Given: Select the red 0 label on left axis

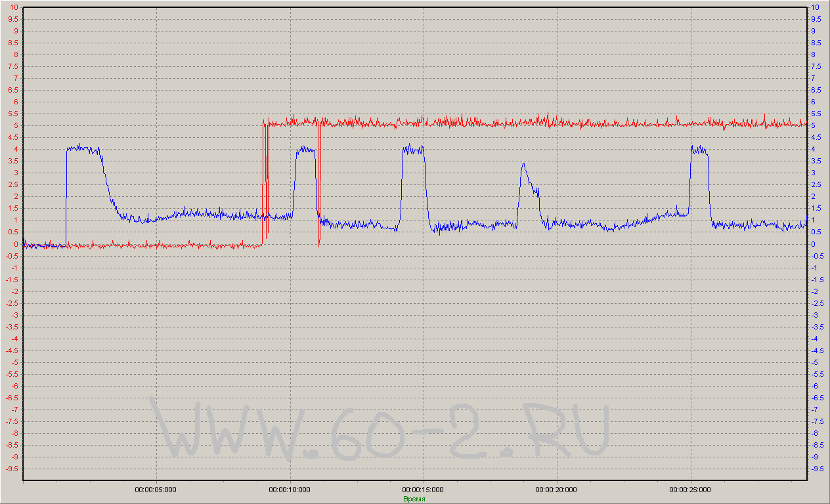Looking at the screenshot, I should pos(16,244).
